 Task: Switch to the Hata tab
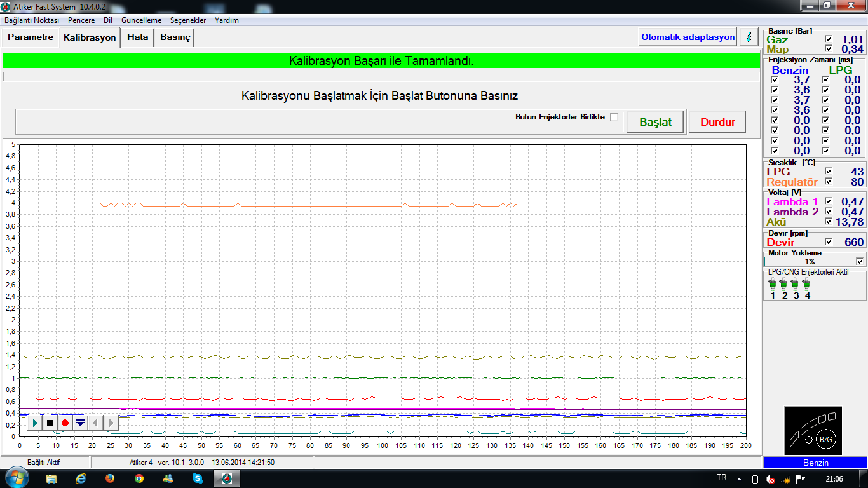(137, 37)
